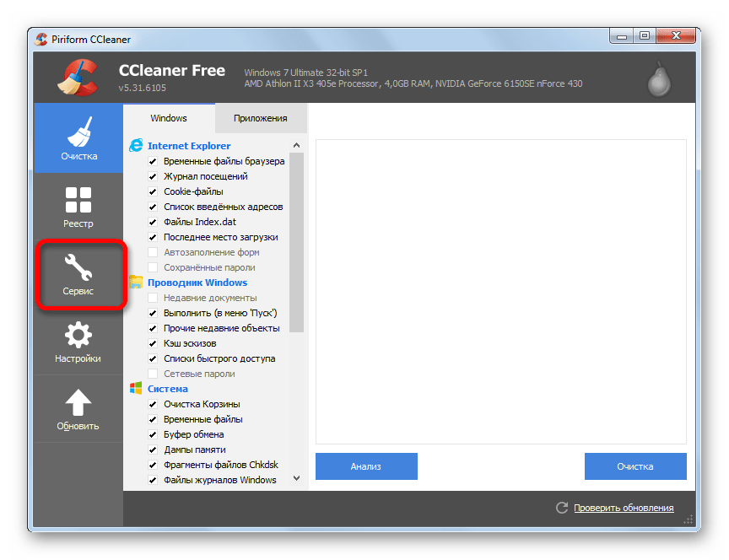Open the highlighted Сервис wrench section
This screenshot has height=560, width=729.
78,274
